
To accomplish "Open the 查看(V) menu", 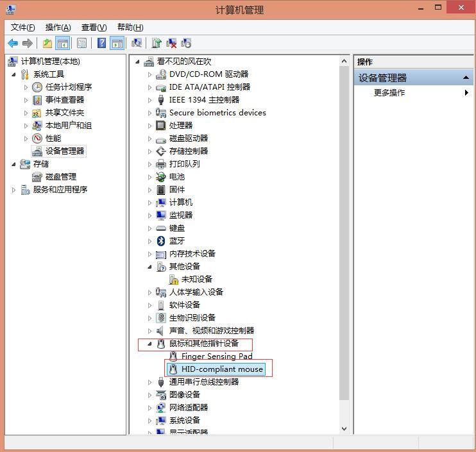I will click(x=94, y=27).
